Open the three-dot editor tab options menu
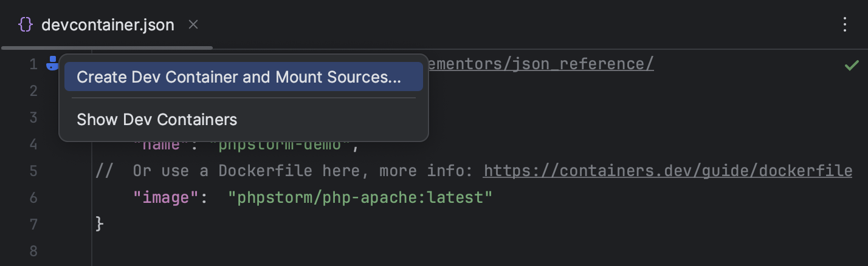868x266 pixels. coord(844,25)
